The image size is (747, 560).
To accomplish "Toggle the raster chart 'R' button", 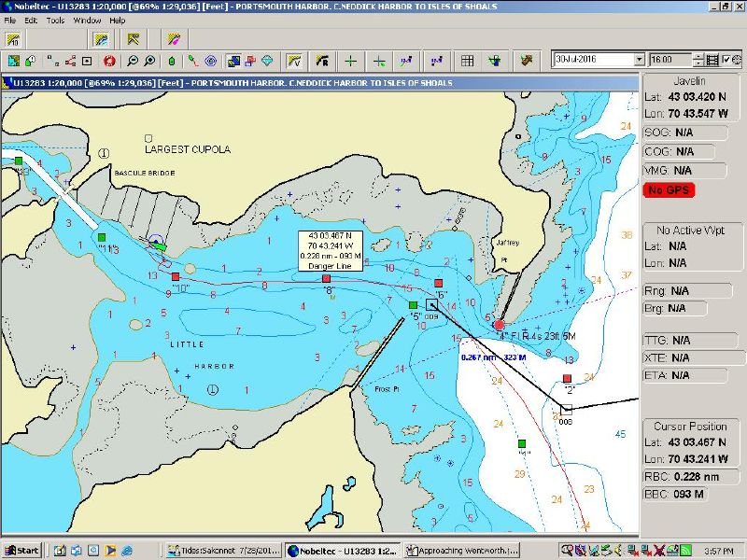I will (x=321, y=61).
